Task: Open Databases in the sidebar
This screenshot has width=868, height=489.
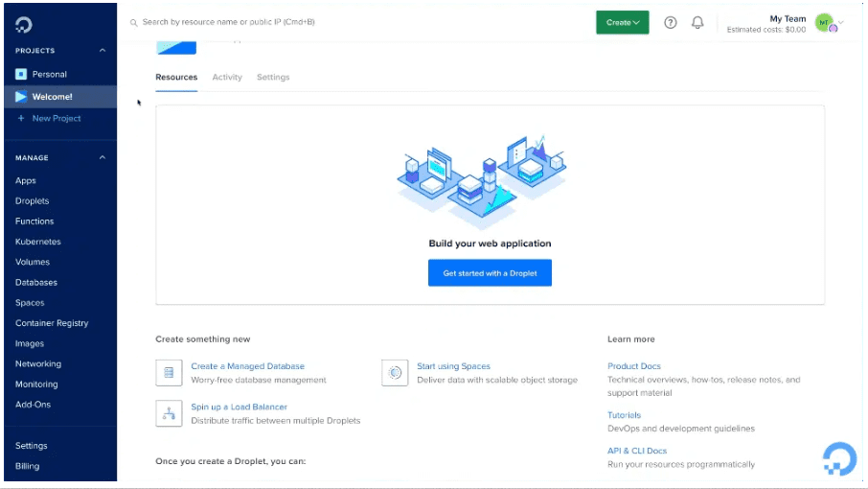Action: coord(36,283)
